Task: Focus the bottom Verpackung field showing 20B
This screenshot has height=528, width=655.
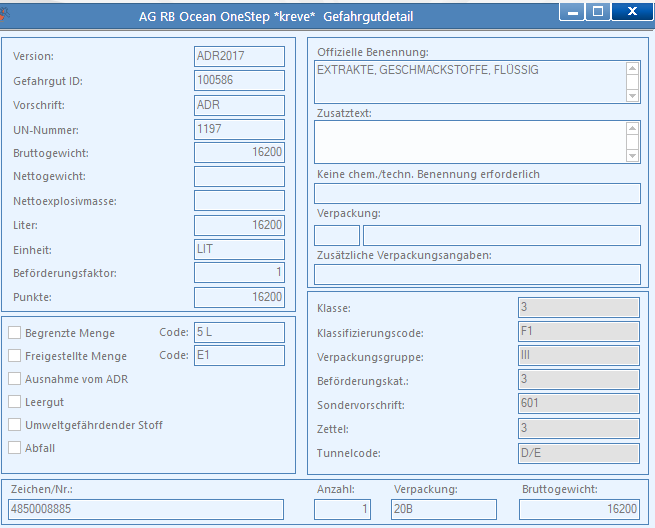Action: click(x=444, y=509)
